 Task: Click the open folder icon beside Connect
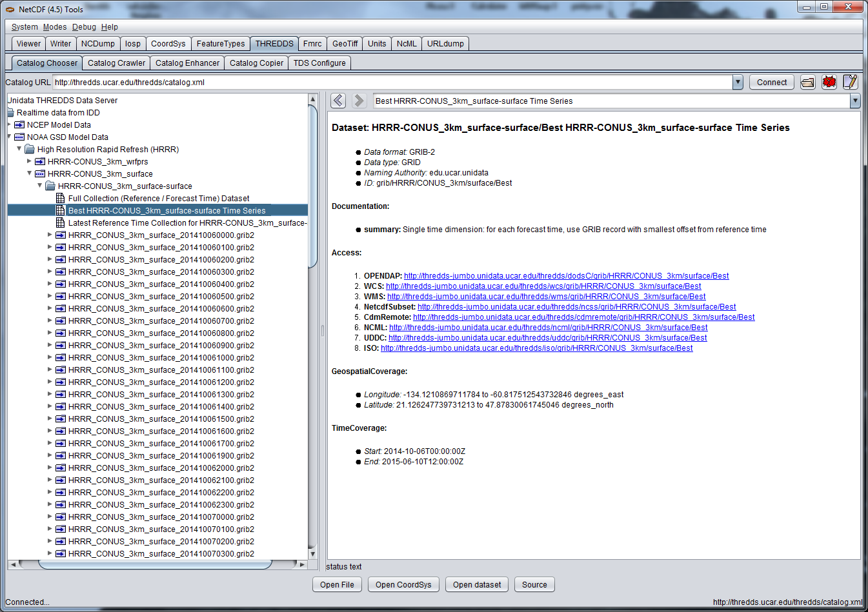(x=807, y=83)
